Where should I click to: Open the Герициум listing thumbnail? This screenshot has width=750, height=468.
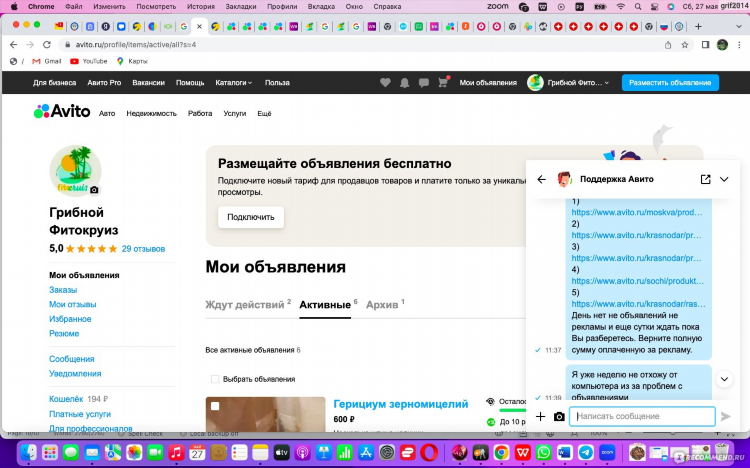(265, 414)
